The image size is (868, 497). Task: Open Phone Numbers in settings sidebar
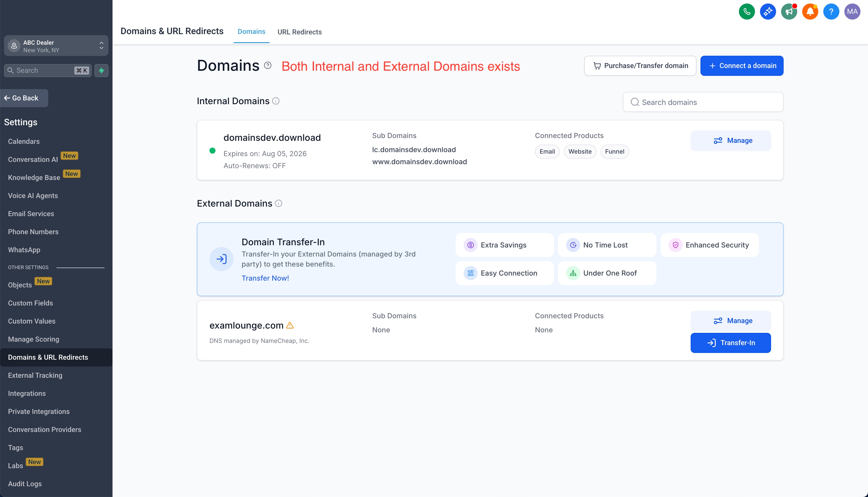[x=33, y=232]
